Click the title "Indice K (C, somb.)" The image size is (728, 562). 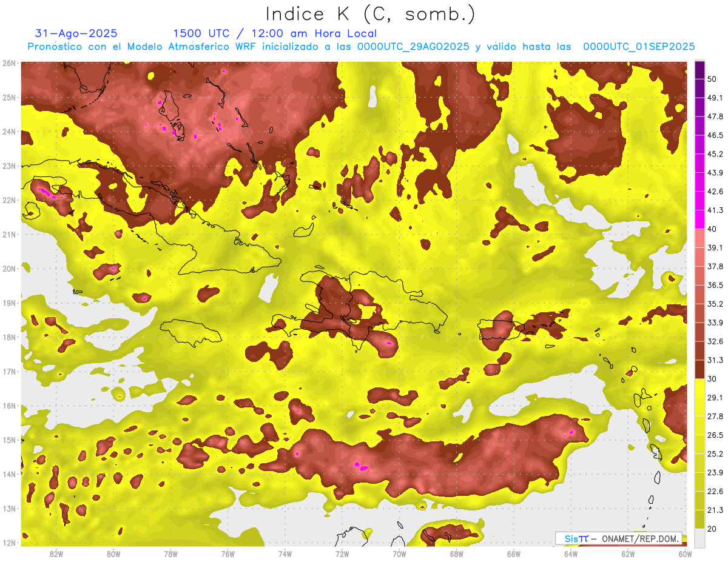pos(370,14)
